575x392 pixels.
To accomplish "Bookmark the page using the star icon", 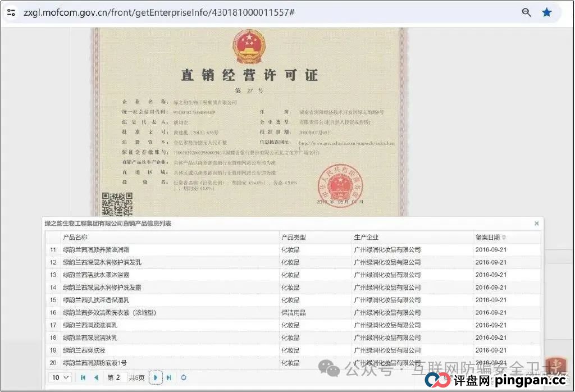I will (x=547, y=12).
